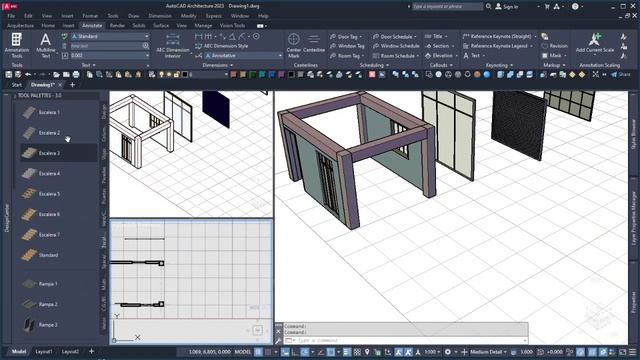This screenshot has width=640, height=360.
Task: Toggle grid display in the status bar
Action: pos(258,352)
